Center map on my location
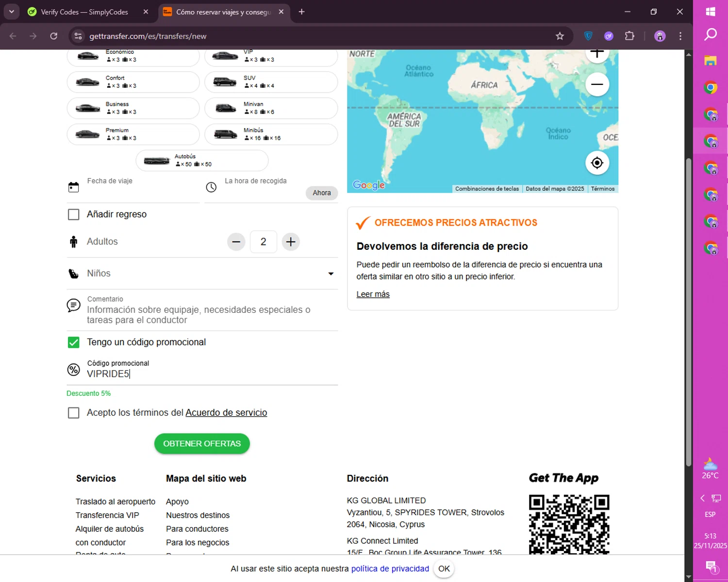728x582 pixels. [x=597, y=163]
